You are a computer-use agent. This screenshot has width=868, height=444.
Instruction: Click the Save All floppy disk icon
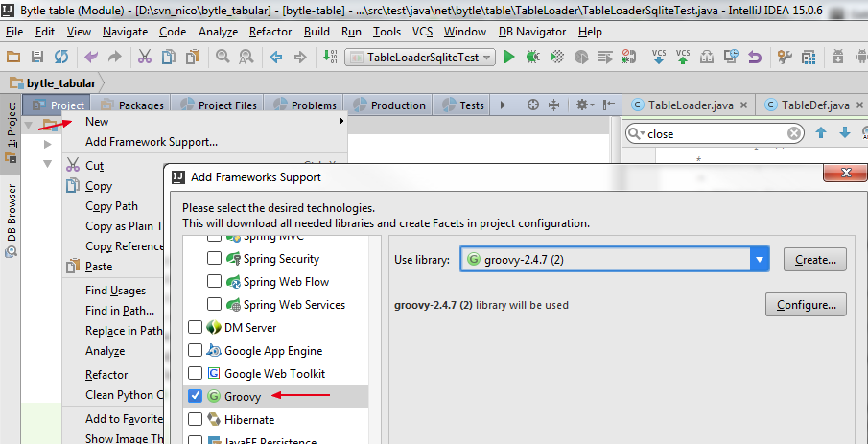[37, 58]
